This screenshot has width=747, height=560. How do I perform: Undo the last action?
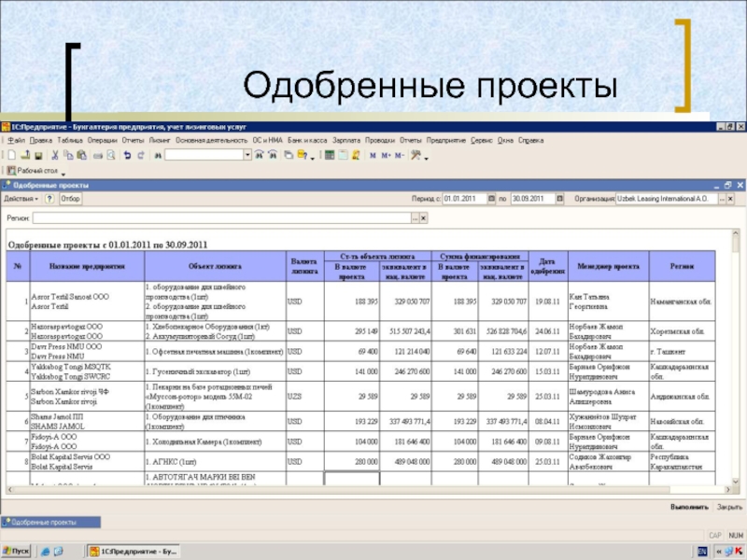click(x=127, y=155)
